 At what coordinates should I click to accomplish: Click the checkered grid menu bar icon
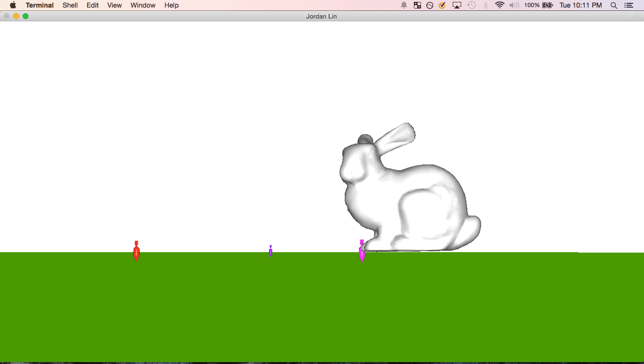(417, 5)
